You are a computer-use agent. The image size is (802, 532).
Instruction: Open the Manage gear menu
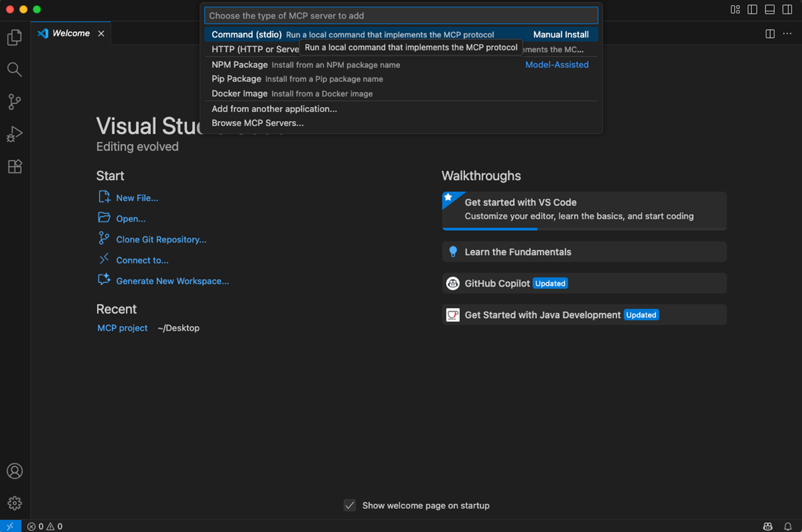15,503
